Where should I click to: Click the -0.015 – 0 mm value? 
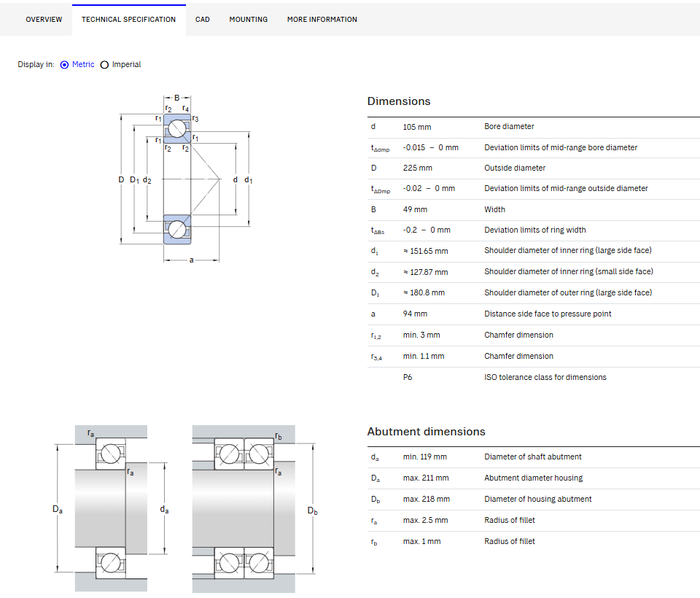point(430,147)
